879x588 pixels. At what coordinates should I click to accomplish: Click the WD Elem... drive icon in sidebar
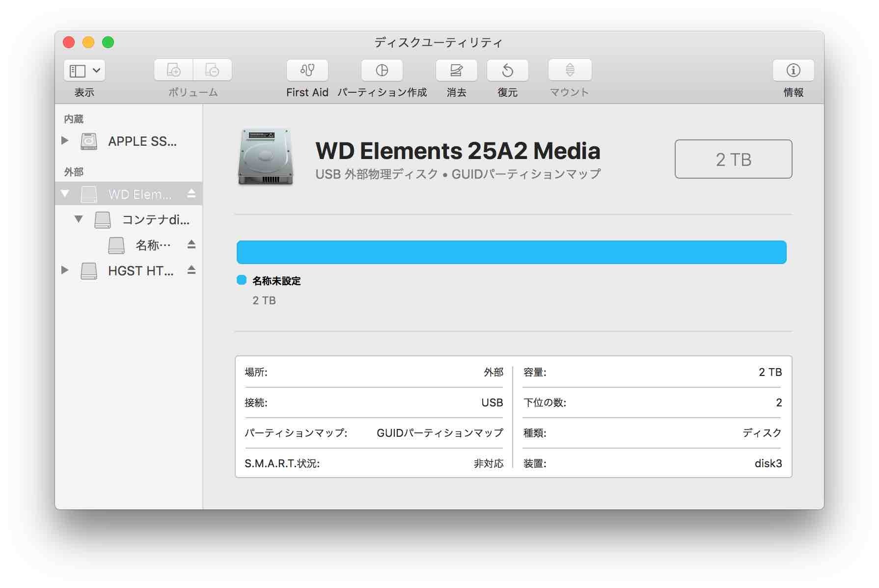click(89, 194)
